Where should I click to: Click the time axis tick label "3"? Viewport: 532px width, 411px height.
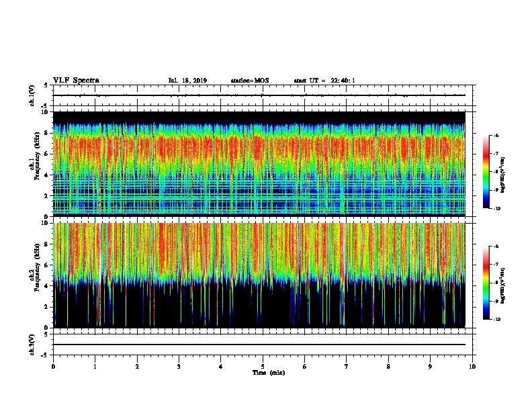[x=179, y=367]
